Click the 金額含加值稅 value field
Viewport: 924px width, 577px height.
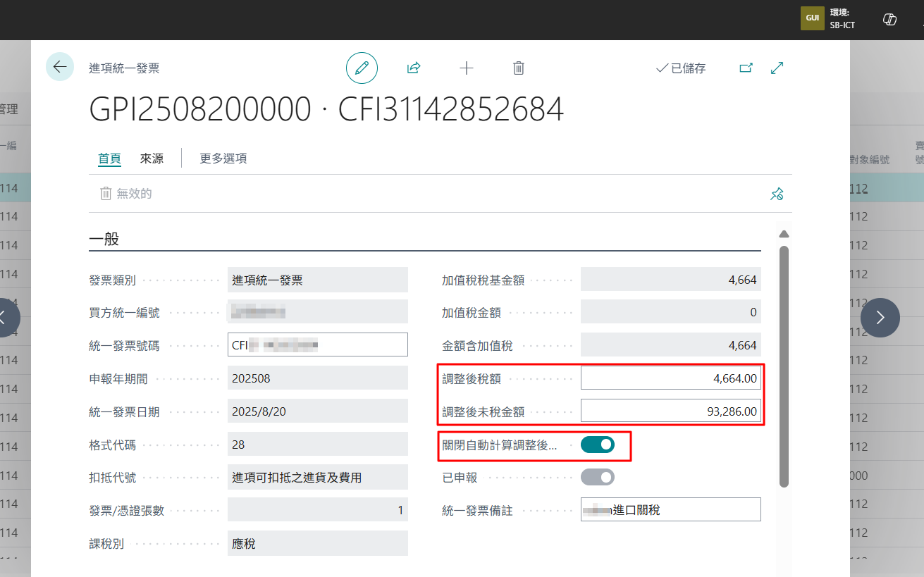coord(671,345)
